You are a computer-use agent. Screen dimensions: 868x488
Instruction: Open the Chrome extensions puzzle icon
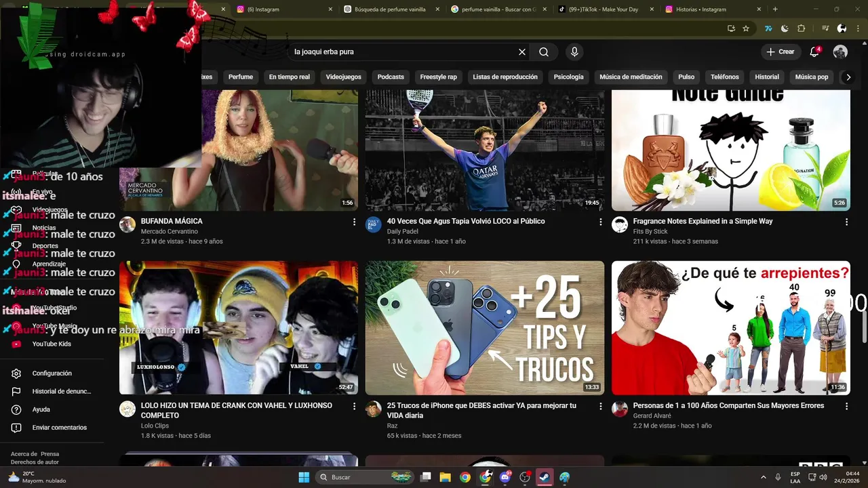point(802,28)
